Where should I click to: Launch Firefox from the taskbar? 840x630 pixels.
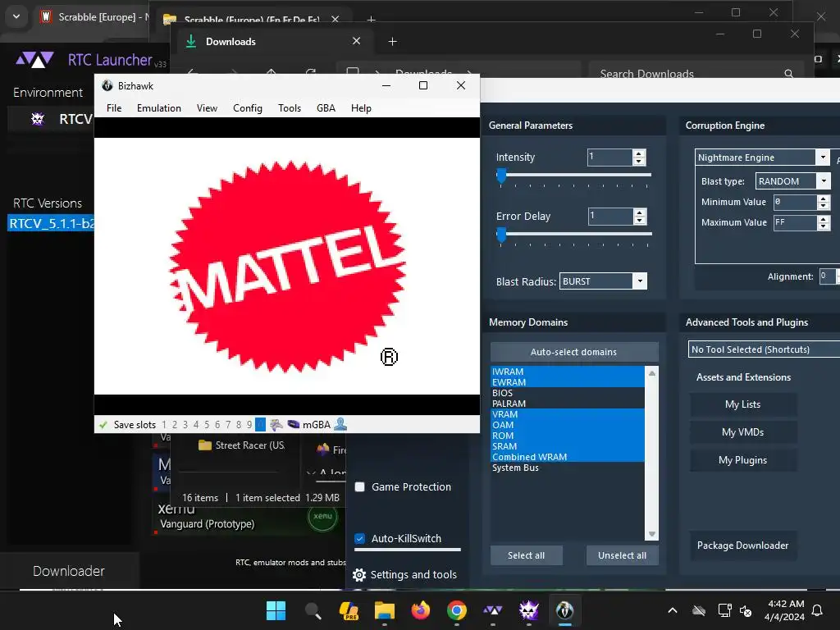click(x=421, y=610)
